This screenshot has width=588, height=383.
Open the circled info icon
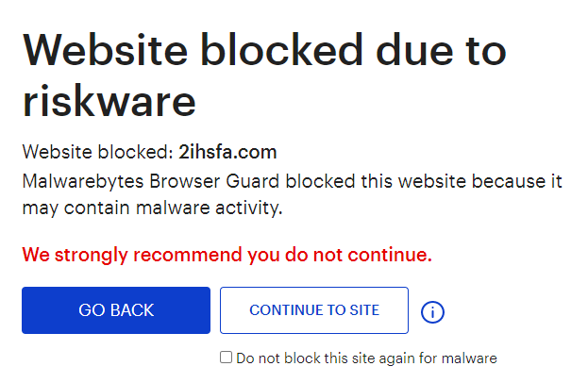click(432, 311)
